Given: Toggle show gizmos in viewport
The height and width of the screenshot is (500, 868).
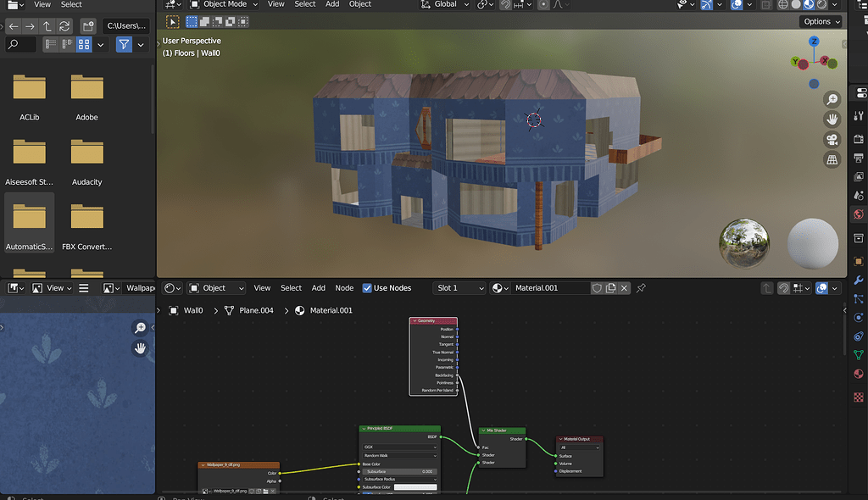Looking at the screenshot, I should 707,4.
